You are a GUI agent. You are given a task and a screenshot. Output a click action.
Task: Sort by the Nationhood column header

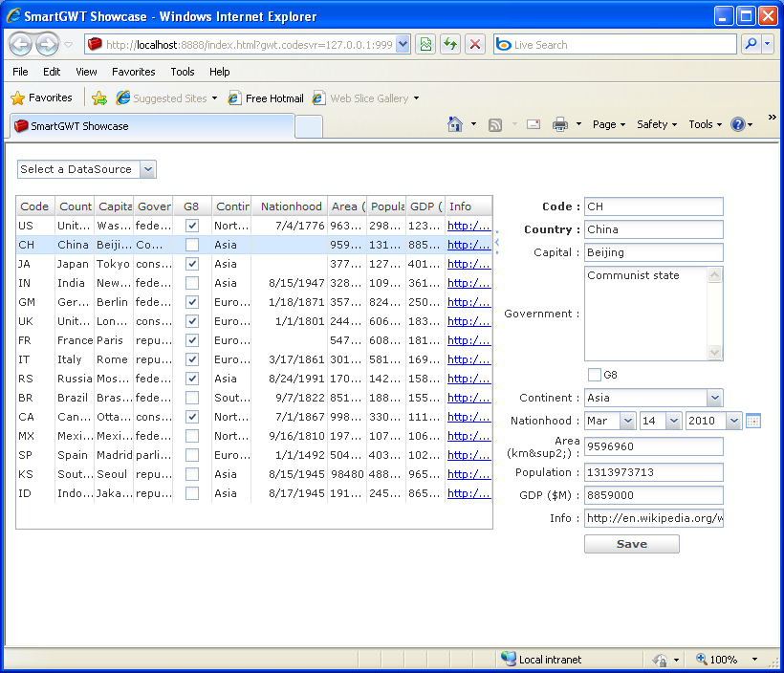tap(291, 206)
